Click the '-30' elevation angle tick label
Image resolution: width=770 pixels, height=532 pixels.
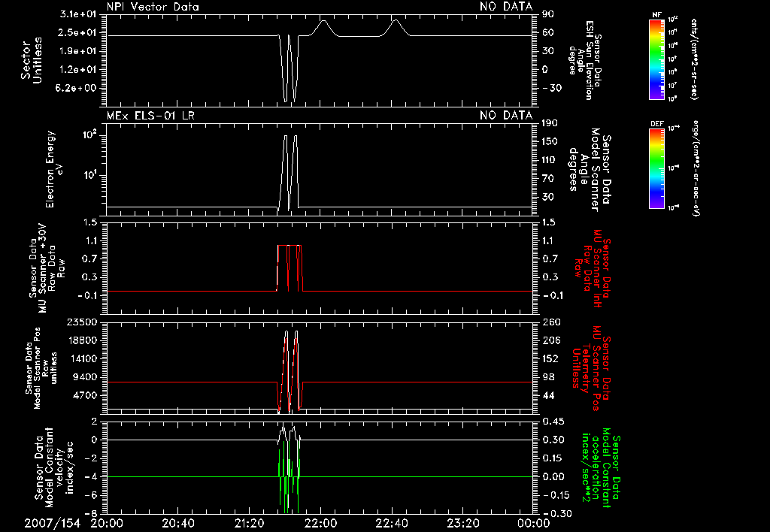point(551,89)
